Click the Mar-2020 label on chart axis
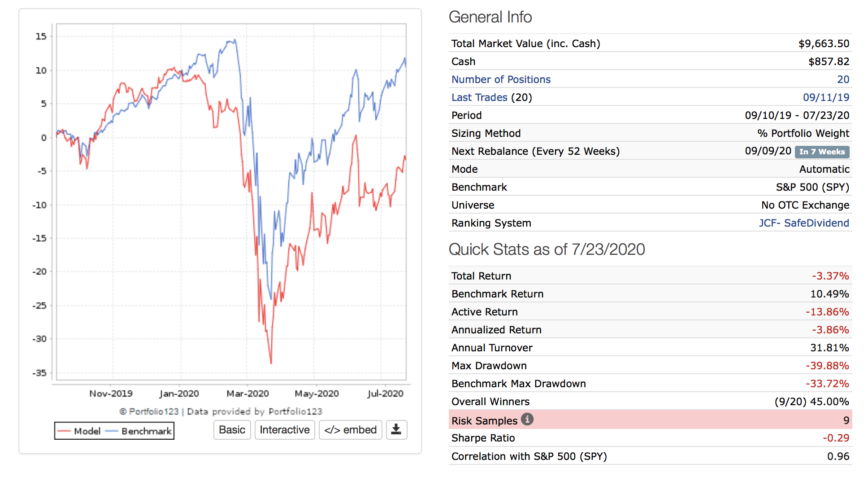Screen dimensions: 868x481 (247, 394)
